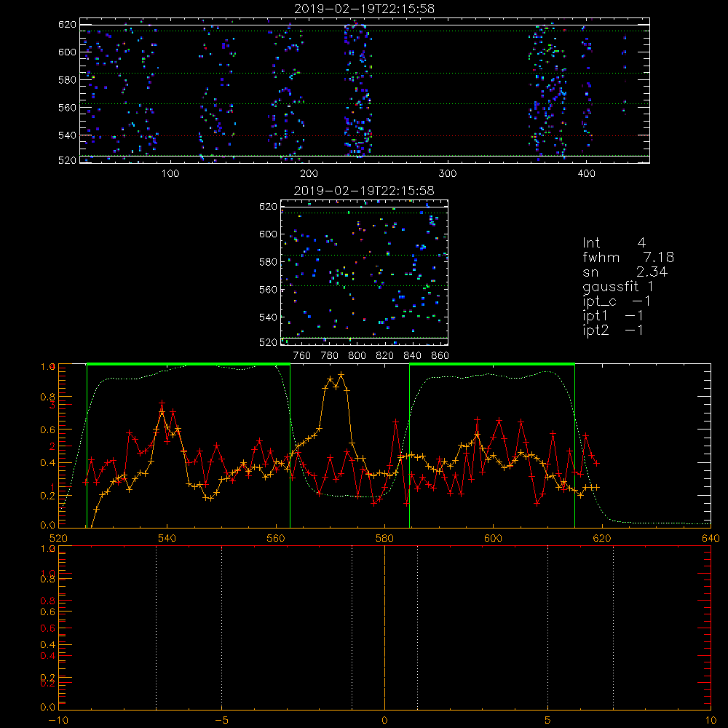Viewport: 728px width, 728px height.
Task: Select the 'gaussfit 1' readout line
Action: (618, 287)
